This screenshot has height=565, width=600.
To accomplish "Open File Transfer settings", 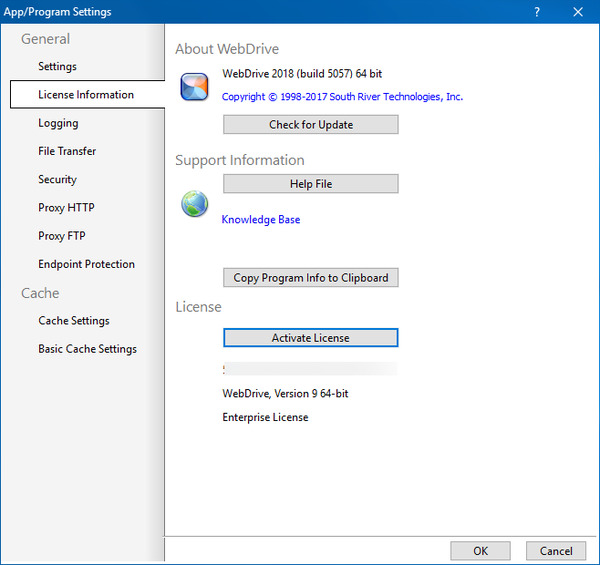I will pyautogui.click(x=67, y=151).
